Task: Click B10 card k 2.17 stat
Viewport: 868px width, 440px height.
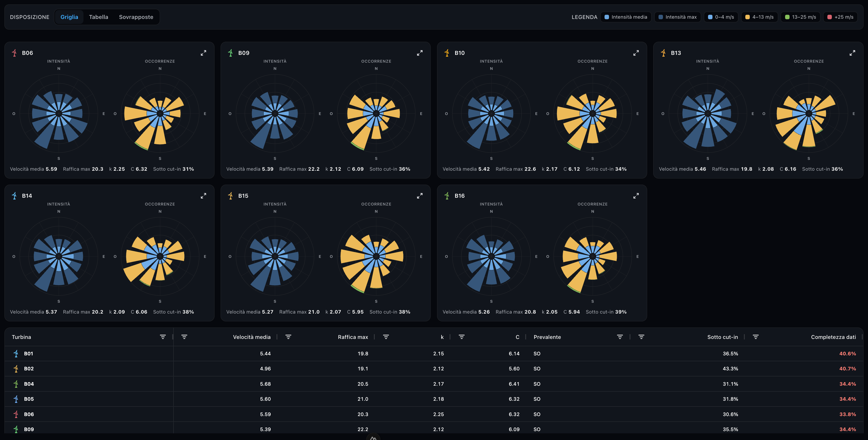Action: (549, 169)
